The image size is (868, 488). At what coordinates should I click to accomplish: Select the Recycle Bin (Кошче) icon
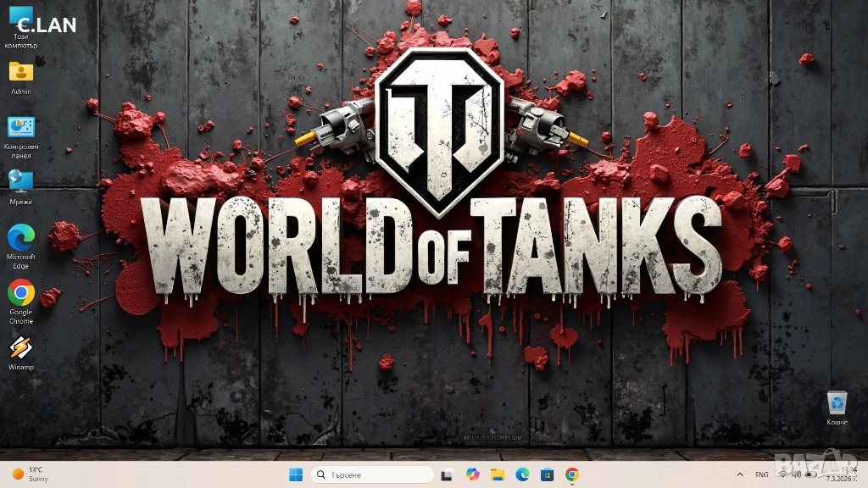pos(837,403)
